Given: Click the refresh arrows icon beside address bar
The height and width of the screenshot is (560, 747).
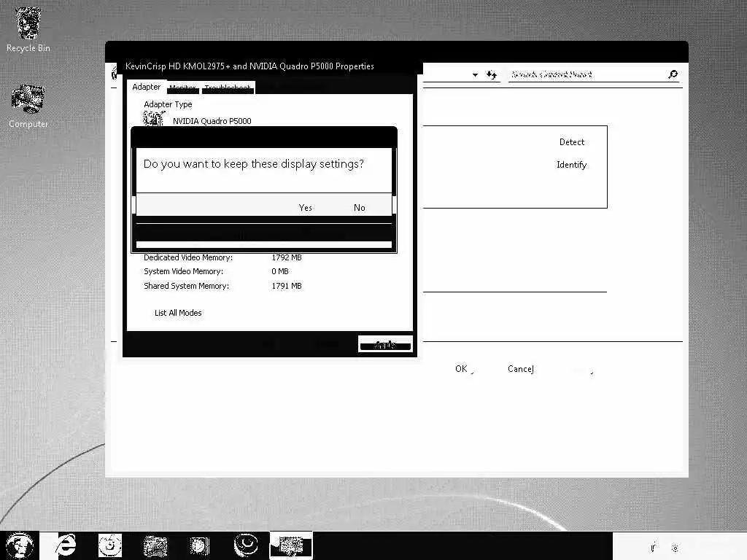Looking at the screenshot, I should [491, 74].
